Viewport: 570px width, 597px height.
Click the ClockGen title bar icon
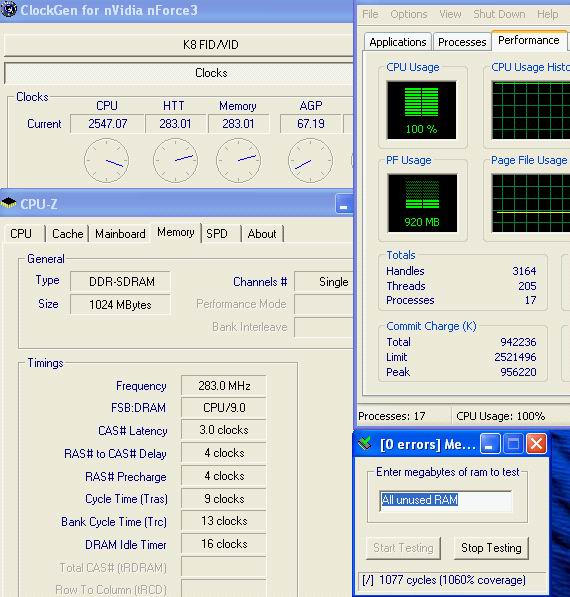pyautogui.click(x=8, y=9)
